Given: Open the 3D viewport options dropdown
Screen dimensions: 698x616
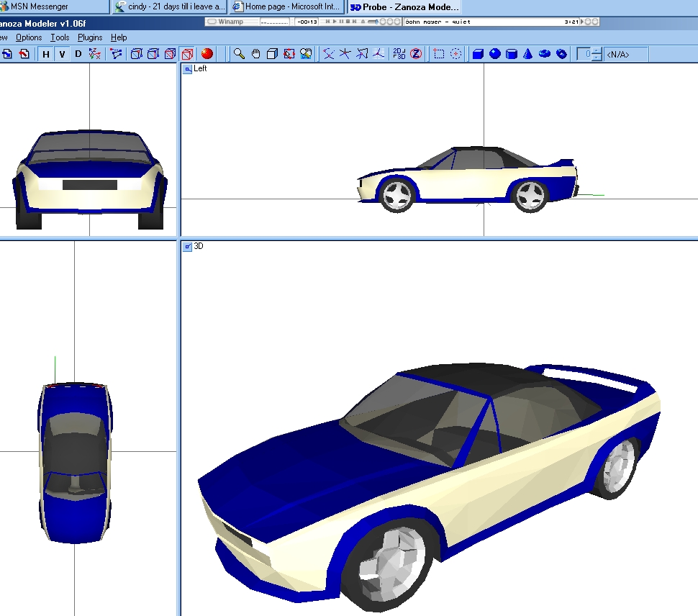Looking at the screenshot, I should [x=187, y=246].
